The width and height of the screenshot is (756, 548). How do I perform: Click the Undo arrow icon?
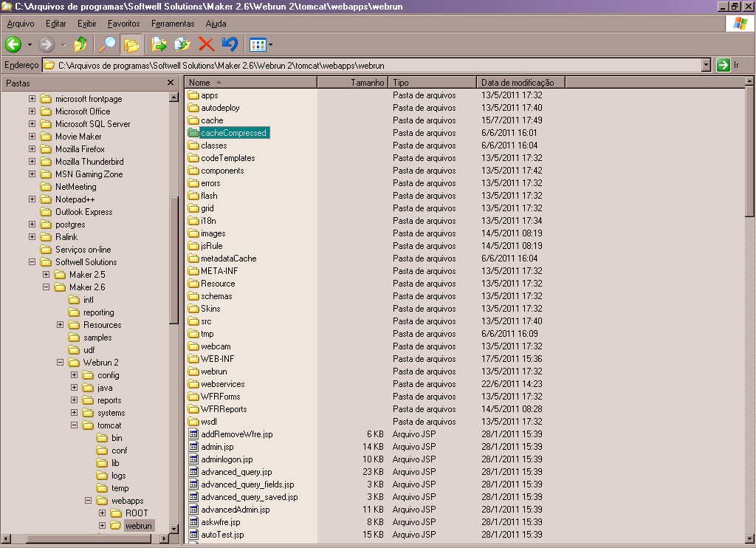pyautogui.click(x=230, y=44)
